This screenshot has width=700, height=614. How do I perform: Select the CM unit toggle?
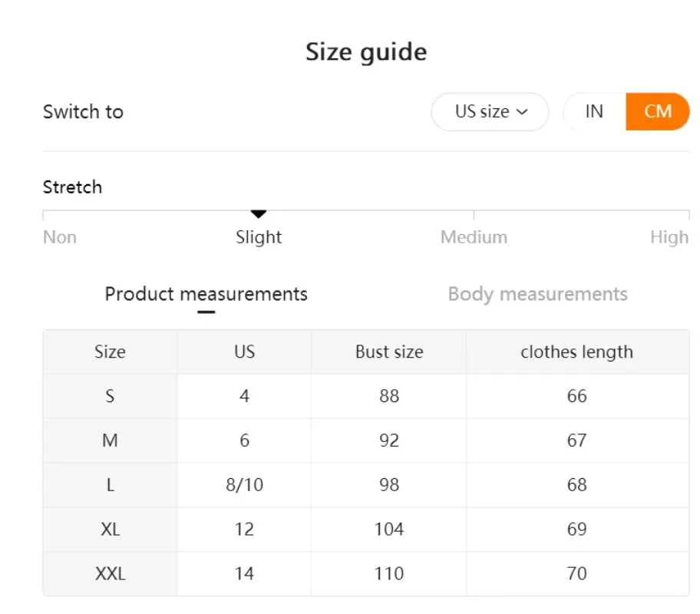click(658, 112)
